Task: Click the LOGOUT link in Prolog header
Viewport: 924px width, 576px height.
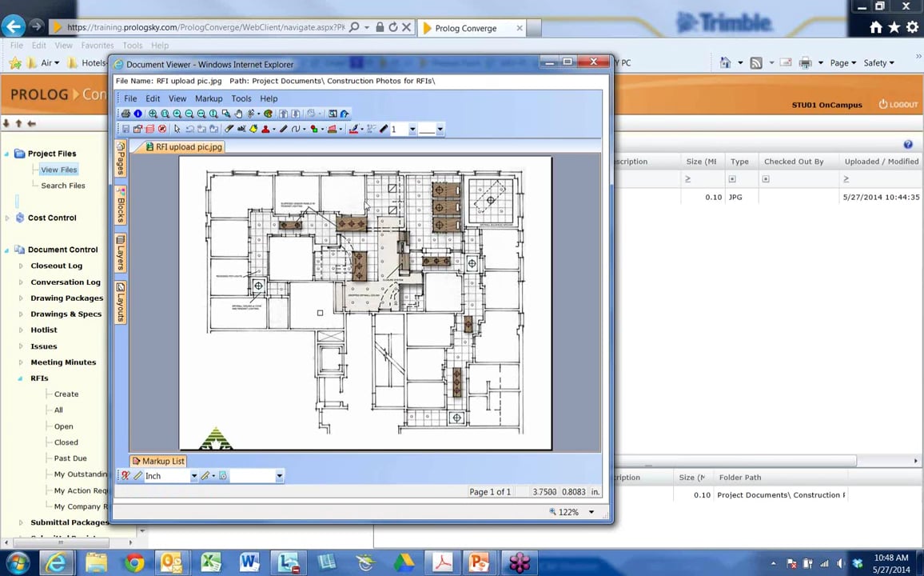Action: (x=898, y=104)
